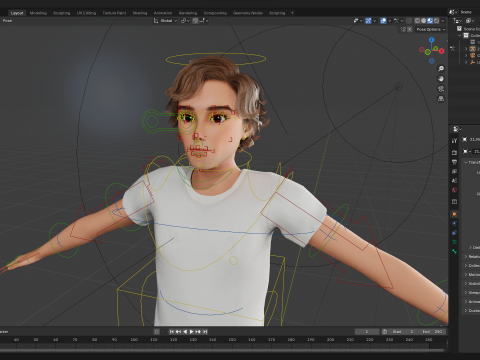
Task: Switch to the Scripting workspace tab
Action: coord(277,13)
